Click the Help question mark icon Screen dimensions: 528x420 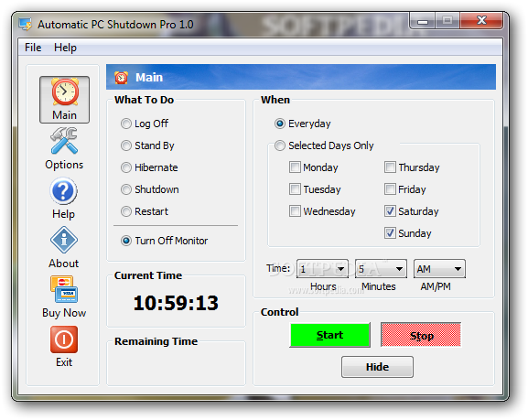(63, 191)
